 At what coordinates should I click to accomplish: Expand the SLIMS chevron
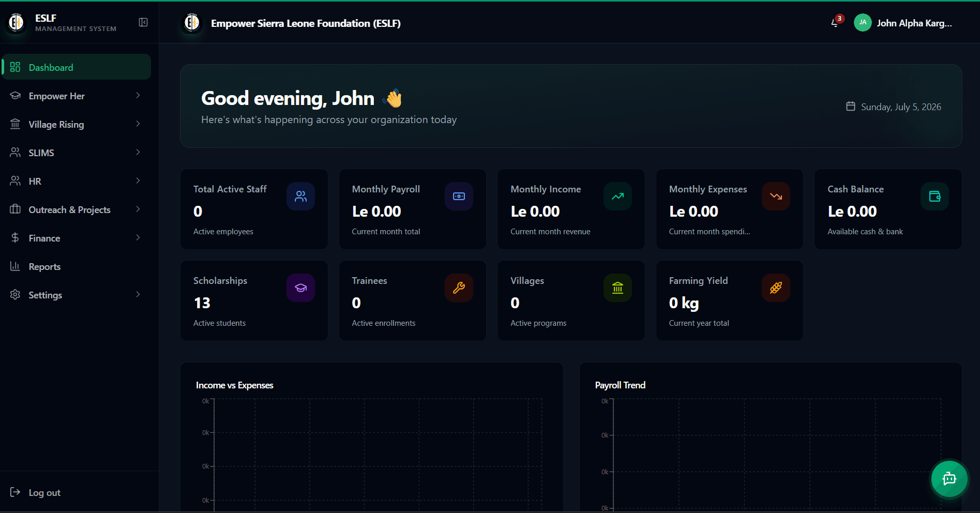pyautogui.click(x=138, y=152)
